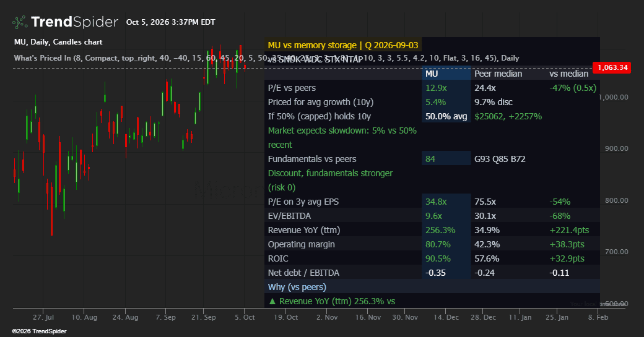The width and height of the screenshot is (644, 337).
Task: Click the 14. Dec date axis label
Action: point(446,317)
